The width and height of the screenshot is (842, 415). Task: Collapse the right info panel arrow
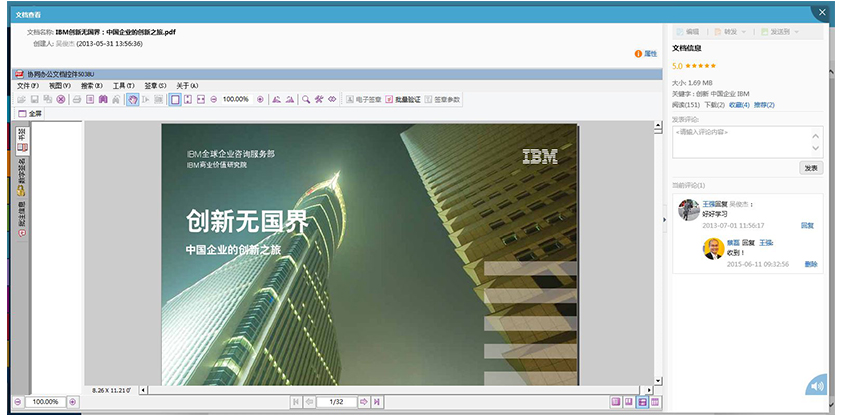point(665,220)
